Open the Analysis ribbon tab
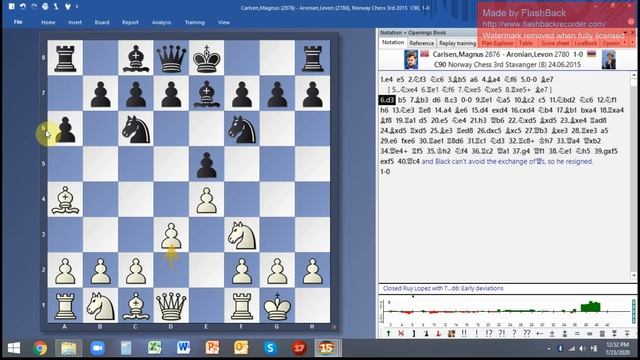This screenshot has width=640, height=360. pyautogui.click(x=162, y=22)
